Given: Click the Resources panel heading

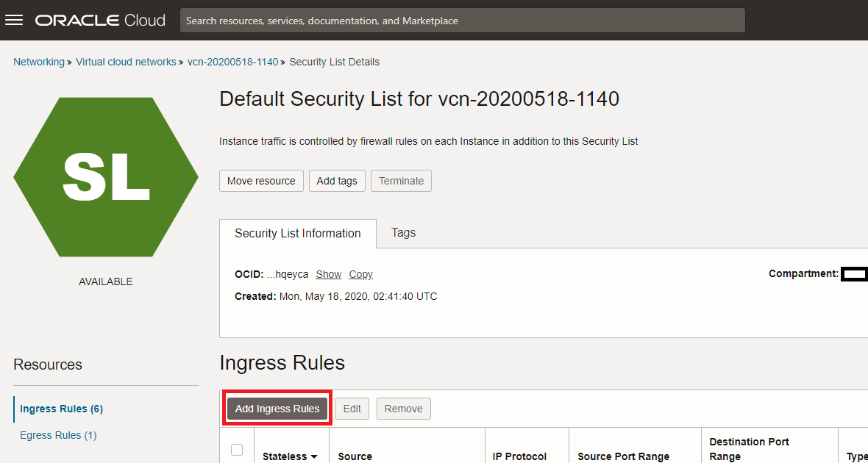Looking at the screenshot, I should point(47,365).
